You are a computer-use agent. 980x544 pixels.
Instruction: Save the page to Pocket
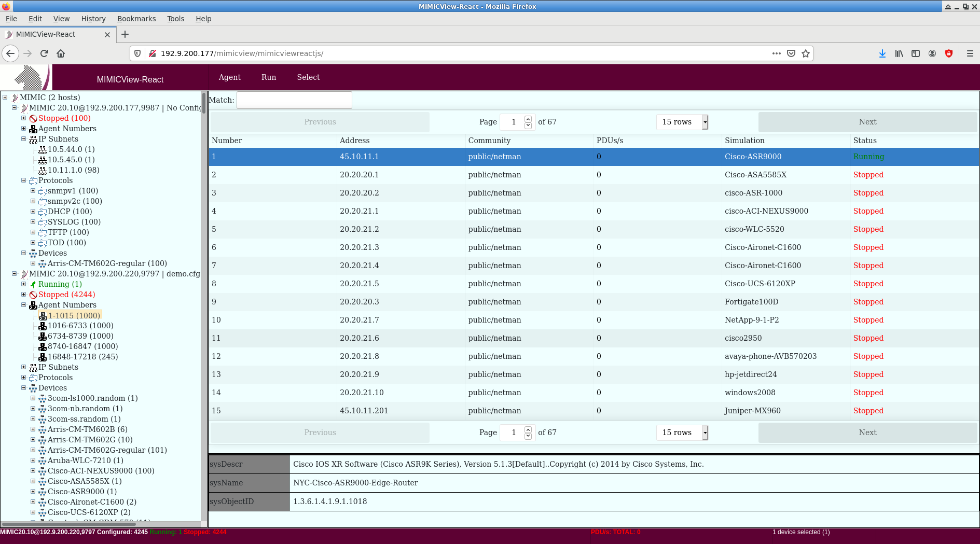(791, 53)
